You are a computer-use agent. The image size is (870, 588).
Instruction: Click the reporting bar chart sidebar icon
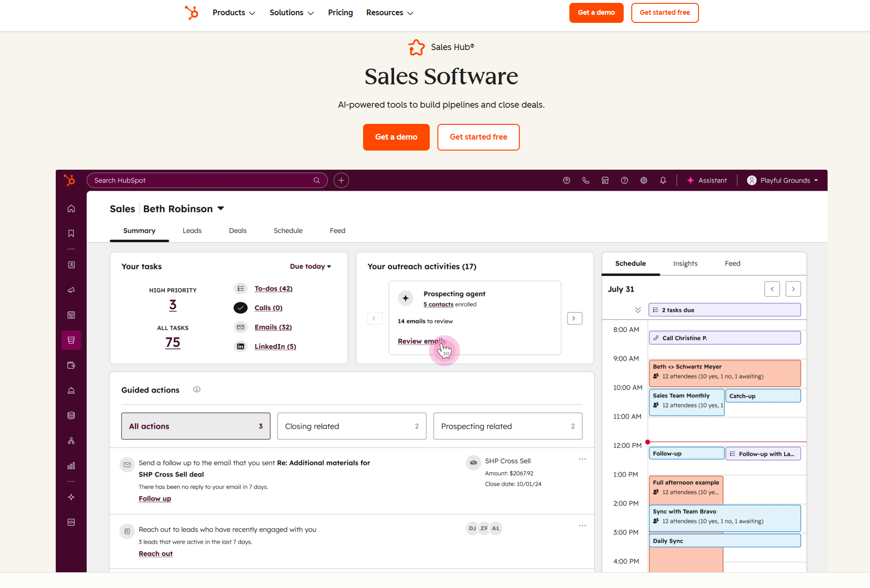pos(71,466)
